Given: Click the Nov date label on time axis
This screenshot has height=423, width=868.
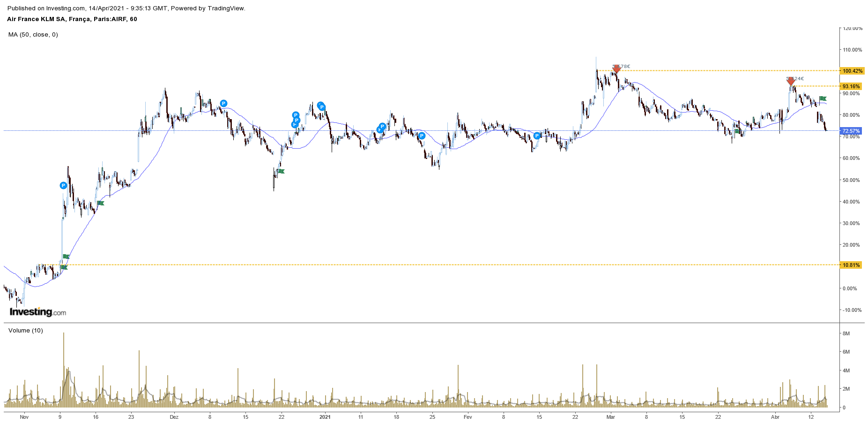Looking at the screenshot, I should (24, 416).
